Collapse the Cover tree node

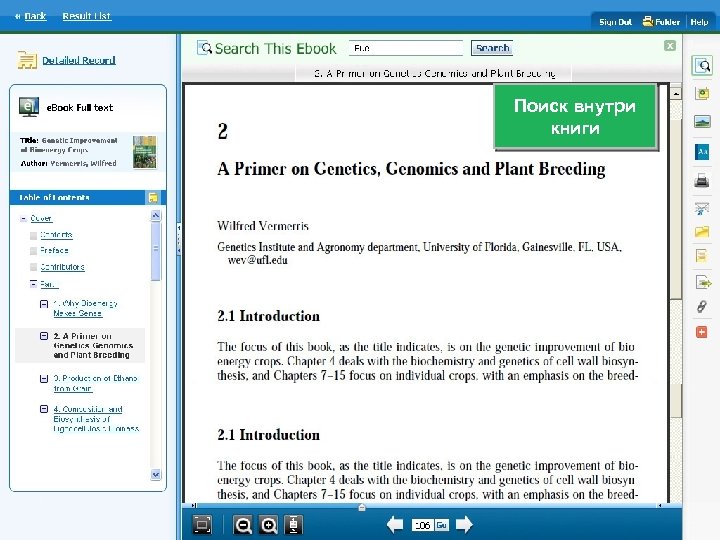[23, 219]
